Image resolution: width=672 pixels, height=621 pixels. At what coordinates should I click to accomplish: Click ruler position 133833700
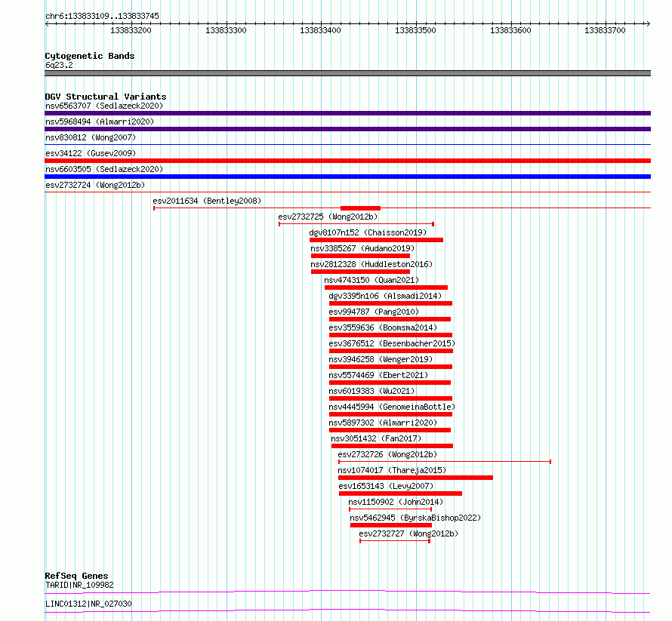(605, 30)
